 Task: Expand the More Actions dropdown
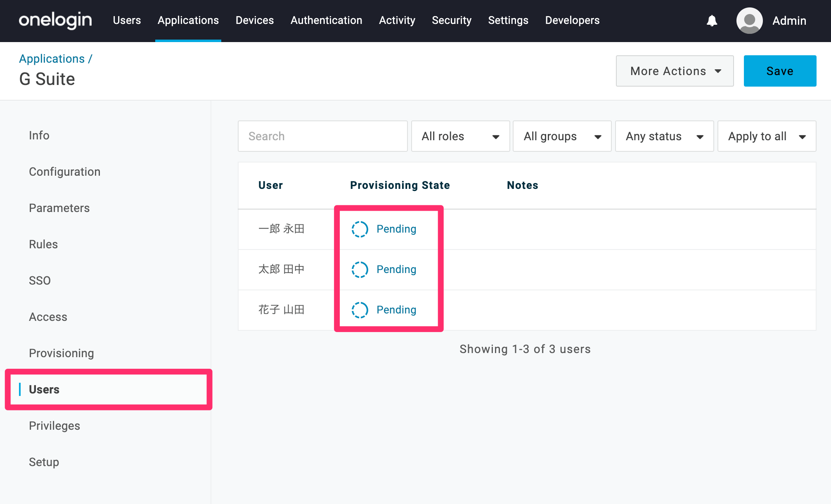coord(675,71)
